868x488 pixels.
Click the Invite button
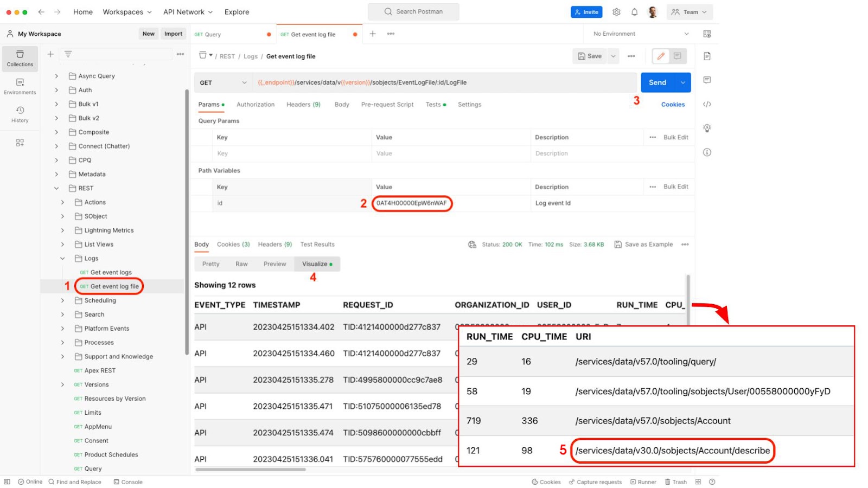pos(586,12)
